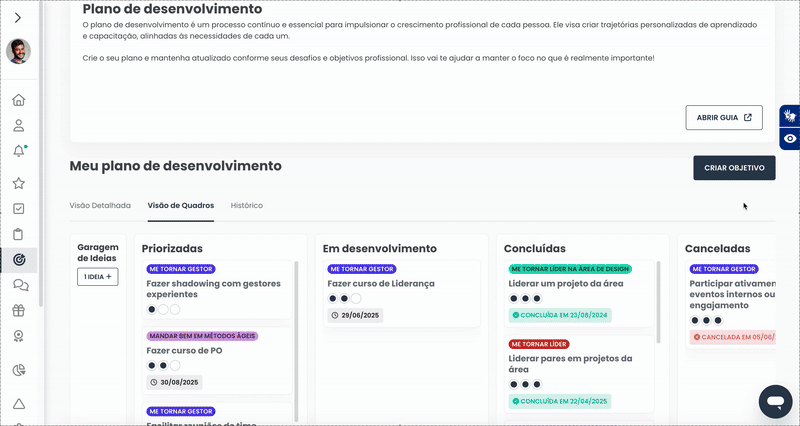
Task: Click deadline 29/06/2025 on Liderança card
Action: [355, 315]
